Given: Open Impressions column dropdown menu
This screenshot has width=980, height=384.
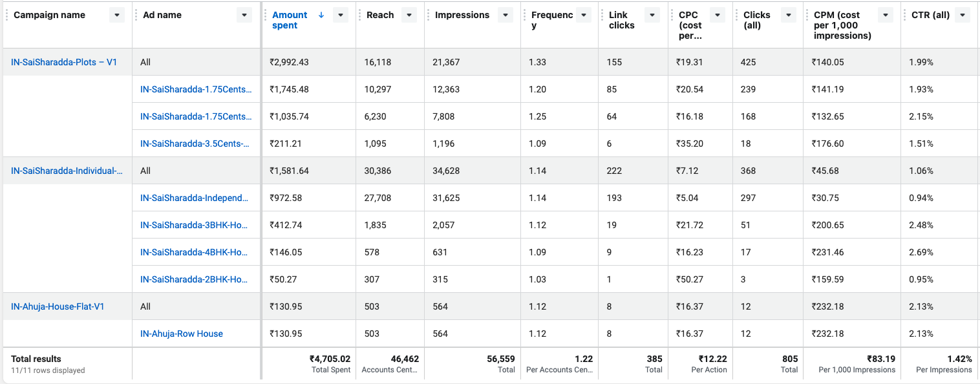Looking at the screenshot, I should pos(505,15).
